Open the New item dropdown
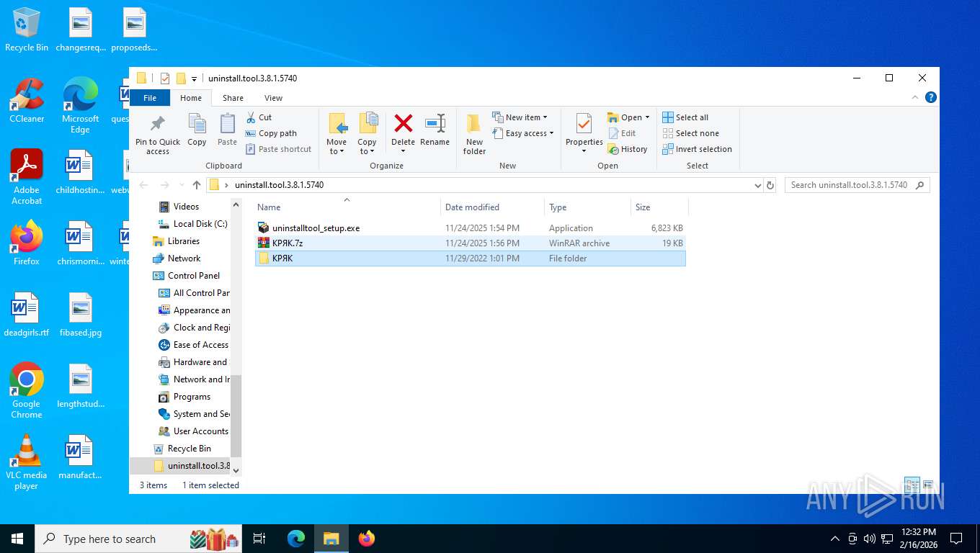Screen dimensions: 980x553 click(520, 117)
